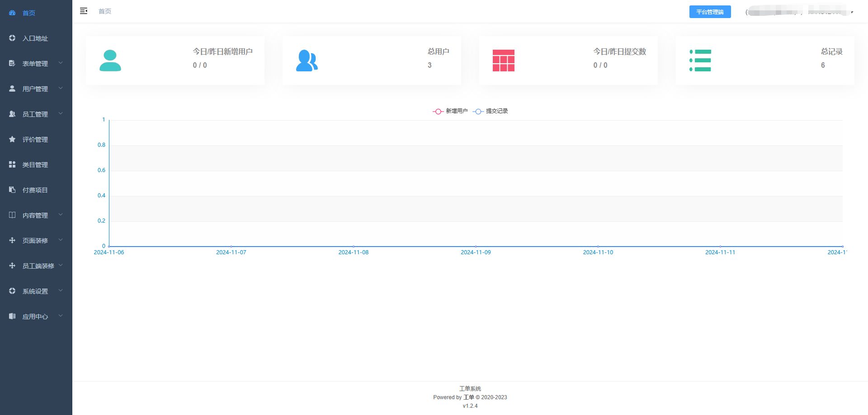This screenshot has height=415, width=868.
Task: Expand the 内容管理 submenu chevron
Action: 61,214
